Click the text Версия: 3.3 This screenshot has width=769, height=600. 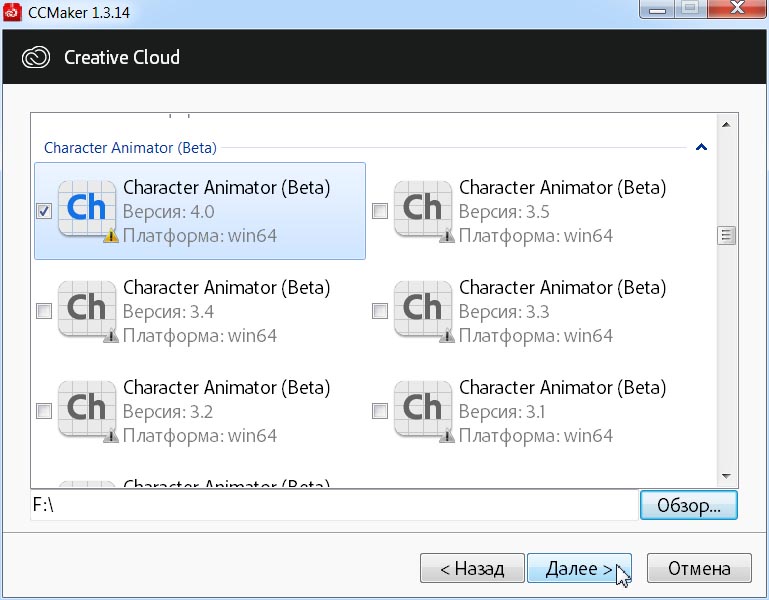504,312
